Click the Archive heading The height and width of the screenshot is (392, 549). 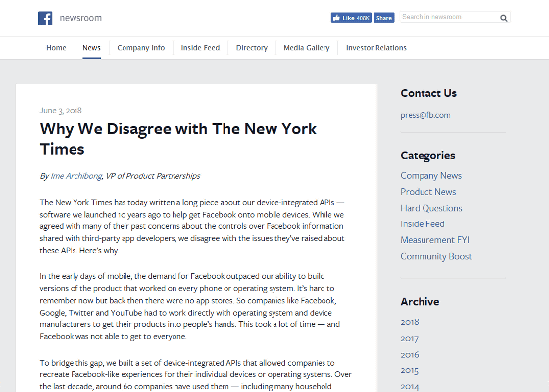(420, 302)
